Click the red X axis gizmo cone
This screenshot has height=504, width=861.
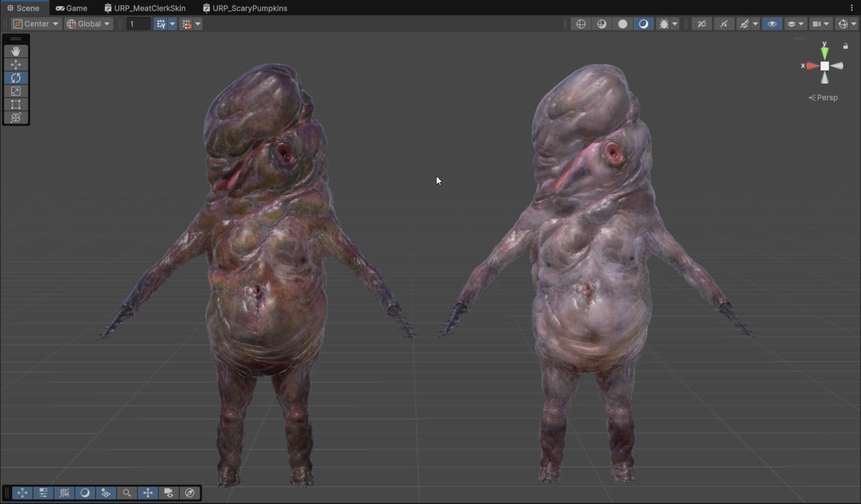[812, 66]
